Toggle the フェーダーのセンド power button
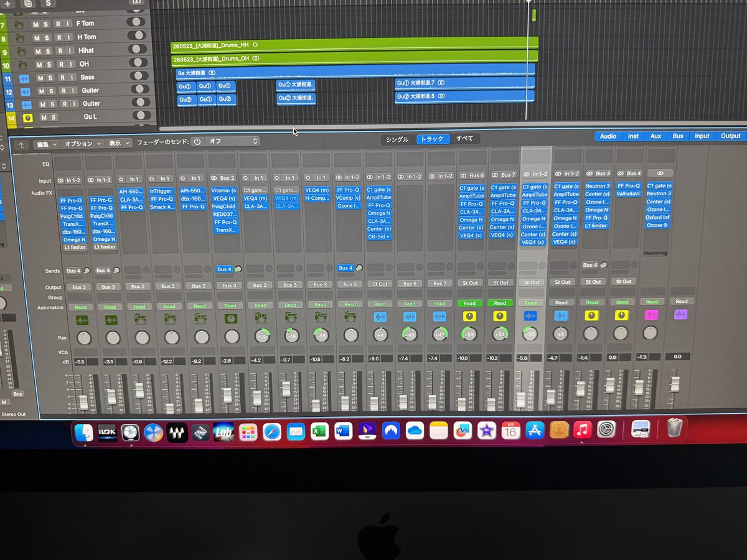The image size is (747, 560). 197,142
